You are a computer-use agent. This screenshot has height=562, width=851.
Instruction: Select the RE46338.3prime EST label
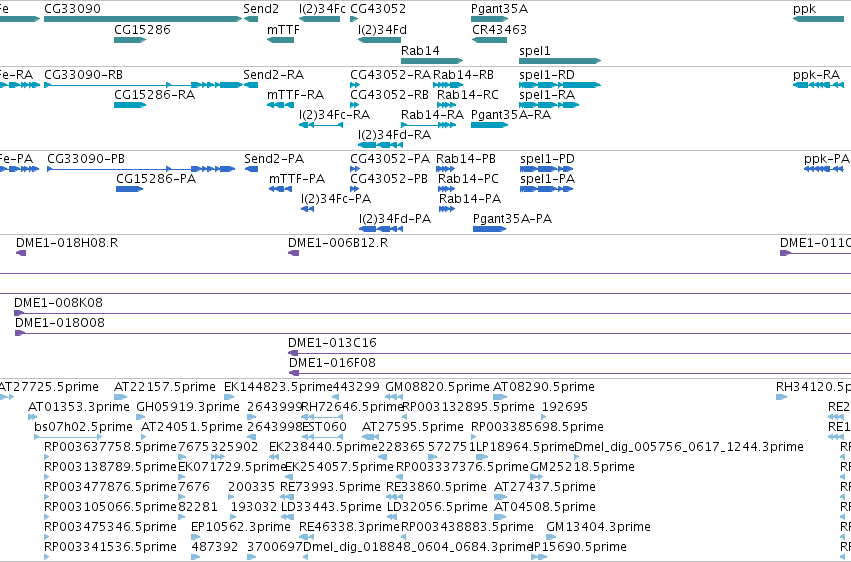pyautogui.click(x=350, y=527)
